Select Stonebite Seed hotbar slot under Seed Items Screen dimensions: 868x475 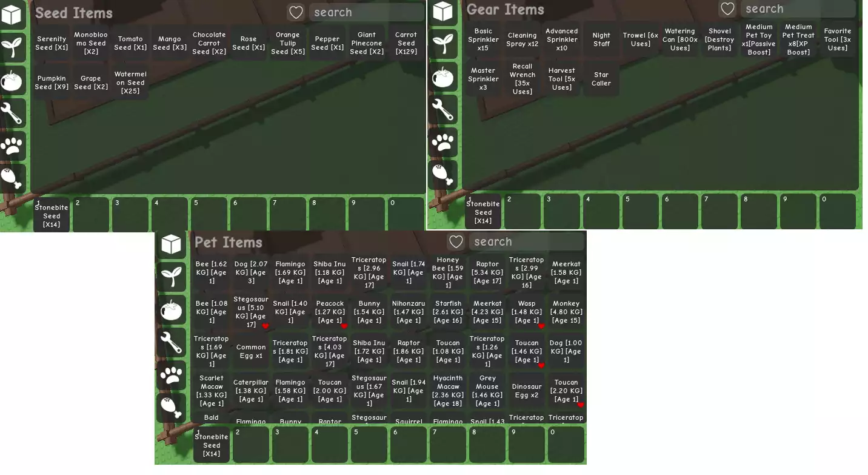[52, 215]
